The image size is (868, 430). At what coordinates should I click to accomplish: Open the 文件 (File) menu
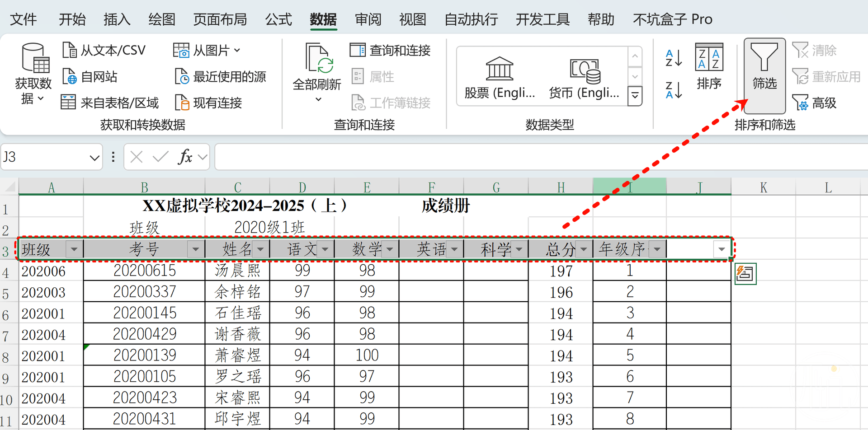(23, 19)
